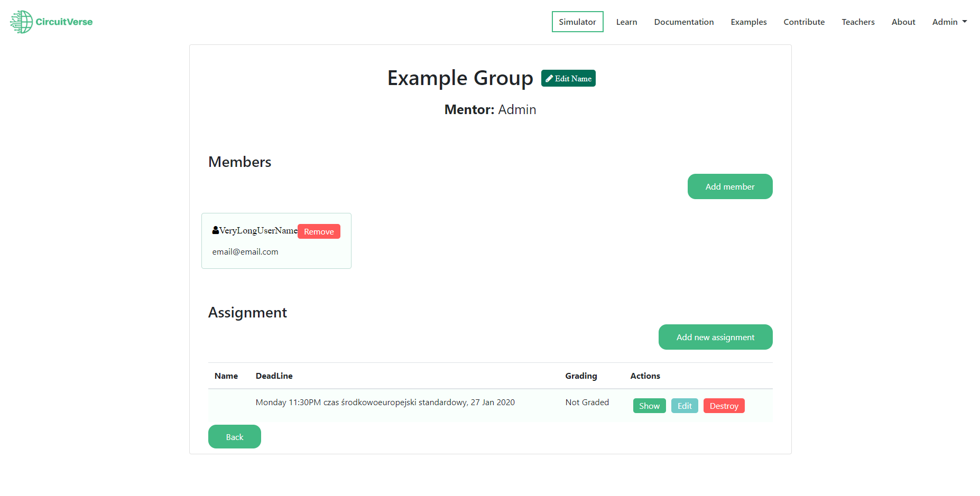Click the Add member button
This screenshot has height=496, width=980.
pyautogui.click(x=730, y=186)
